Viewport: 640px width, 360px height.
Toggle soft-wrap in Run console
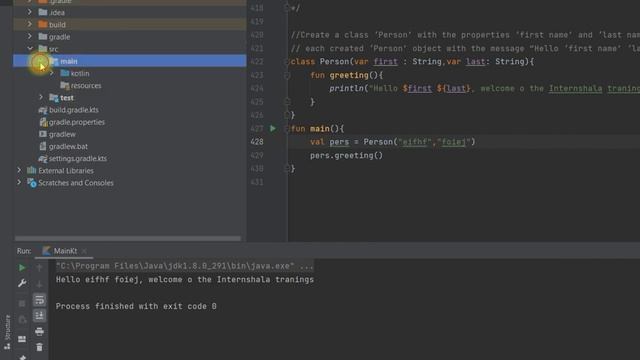click(39, 300)
